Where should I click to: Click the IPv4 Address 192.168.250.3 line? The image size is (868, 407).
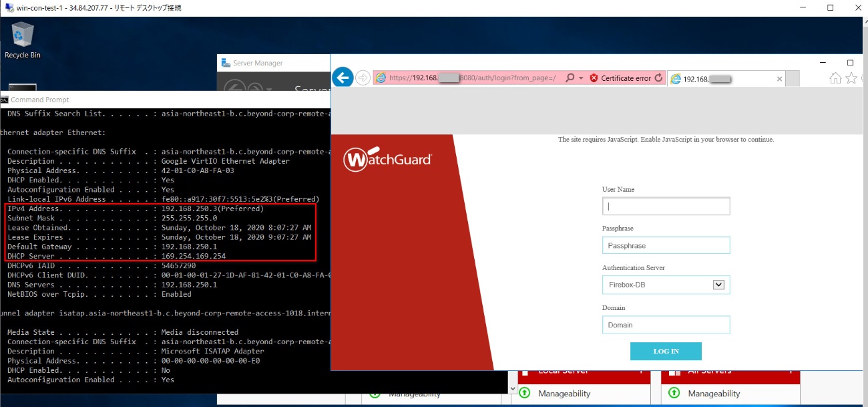[136, 209]
